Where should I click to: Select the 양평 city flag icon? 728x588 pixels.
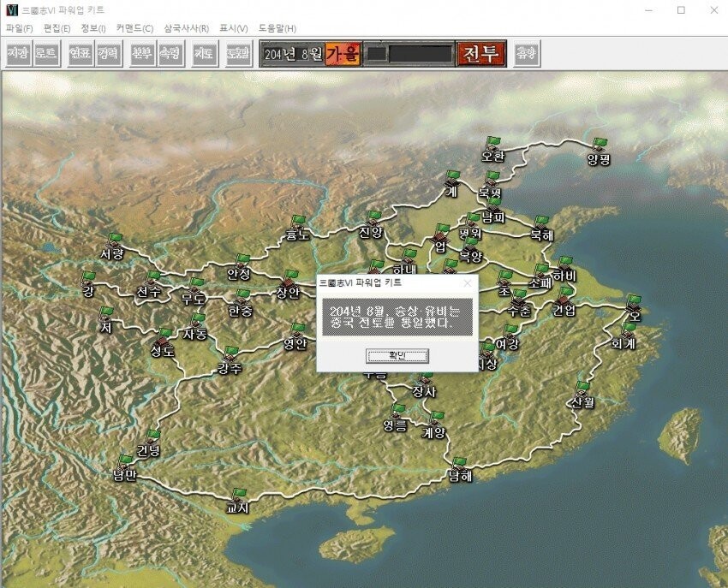pyautogui.click(x=600, y=145)
